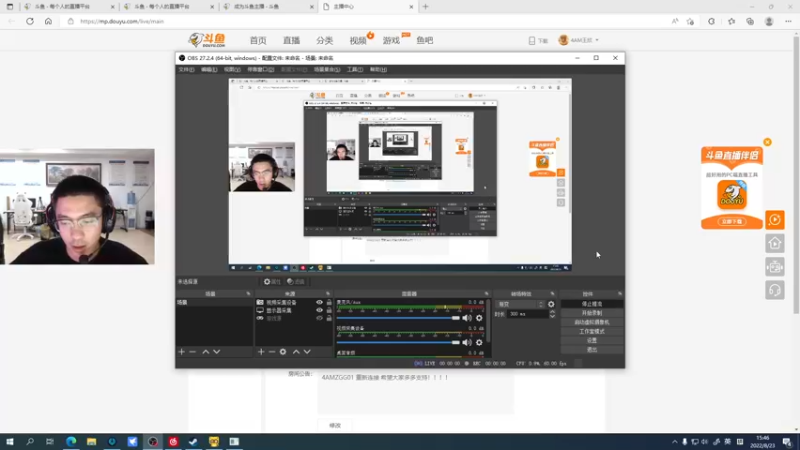Increase transition duration with the up stepper
The width and height of the screenshot is (800, 450).
click(552, 312)
